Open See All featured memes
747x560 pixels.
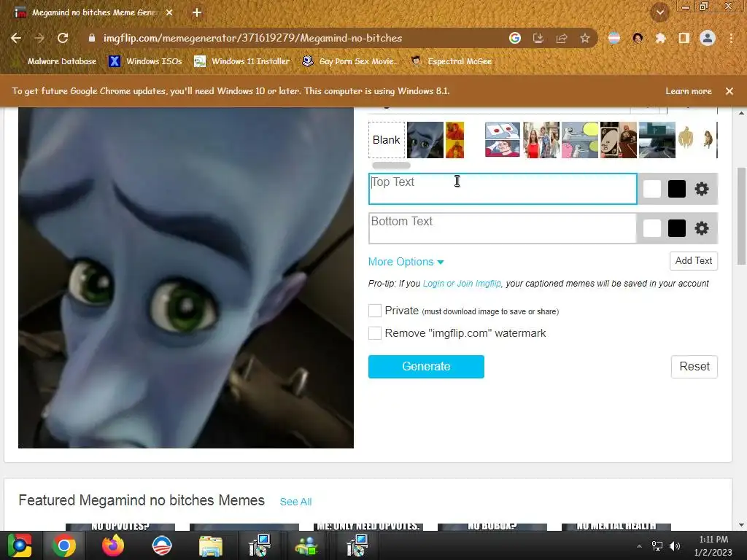click(x=295, y=502)
